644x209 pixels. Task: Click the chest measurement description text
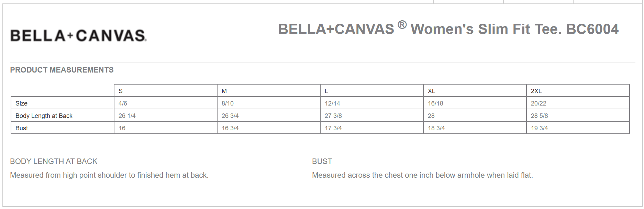pos(422,175)
